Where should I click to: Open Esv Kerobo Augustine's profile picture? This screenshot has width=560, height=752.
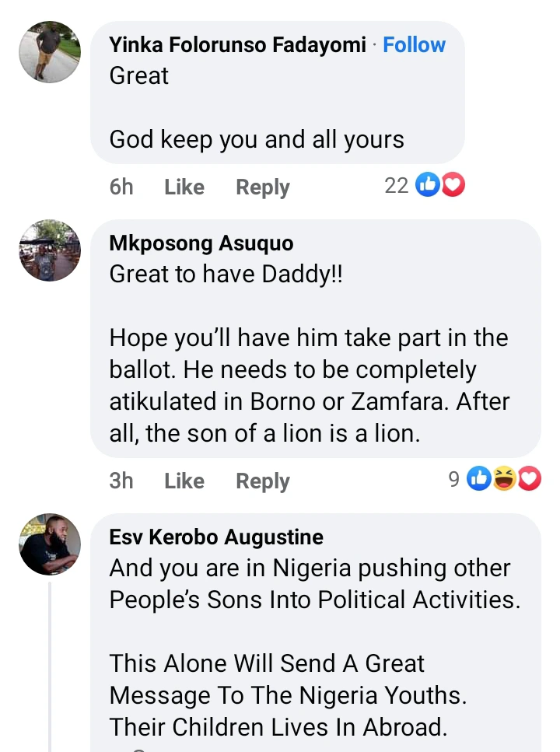click(x=50, y=544)
